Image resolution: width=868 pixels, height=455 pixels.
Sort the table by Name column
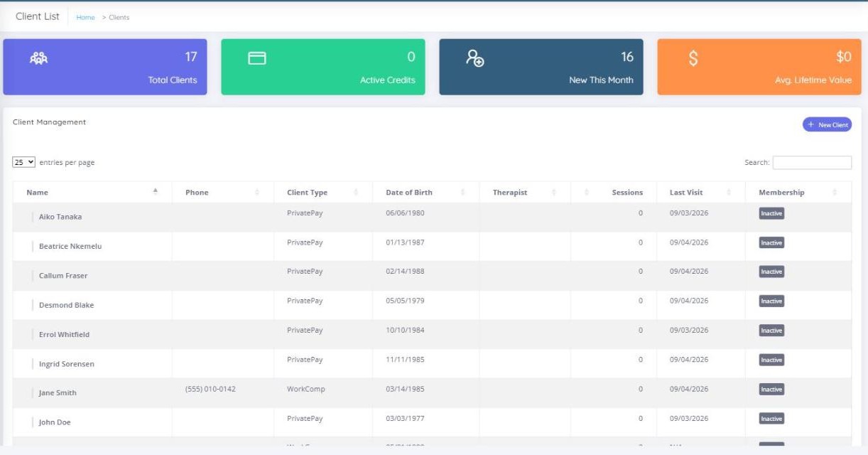[92, 192]
